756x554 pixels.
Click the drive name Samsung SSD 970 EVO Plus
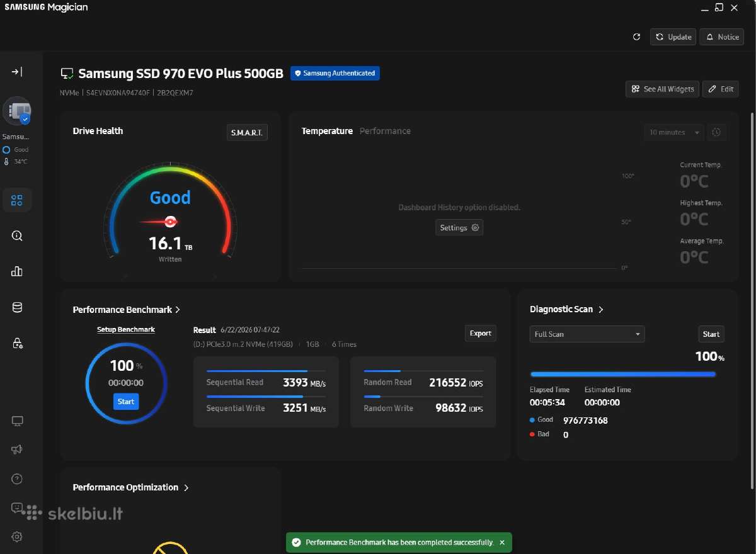click(x=180, y=73)
